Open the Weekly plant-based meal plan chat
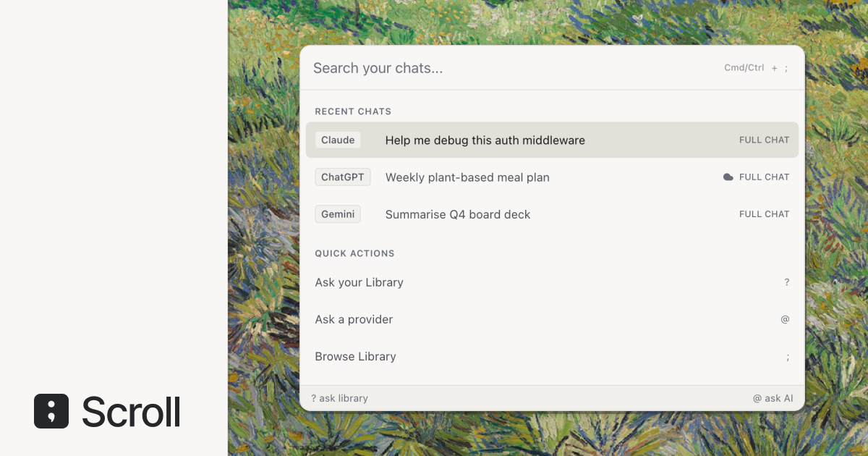The image size is (868, 456). (552, 177)
